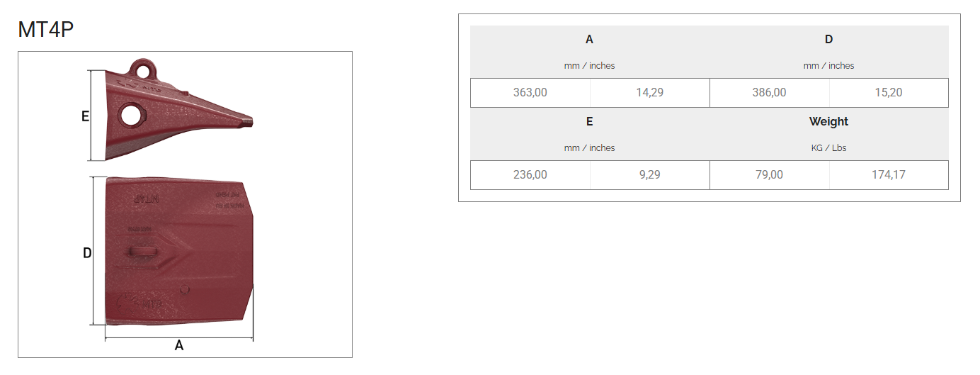This screenshot has height=375, width=980.
Task: Click the KG / Lbs unit label
Action: click(828, 148)
